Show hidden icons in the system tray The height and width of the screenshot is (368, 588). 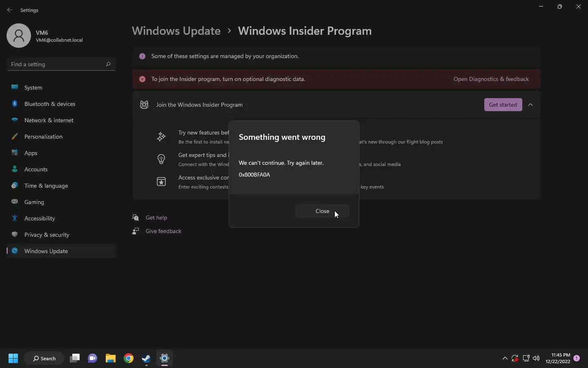505,359
